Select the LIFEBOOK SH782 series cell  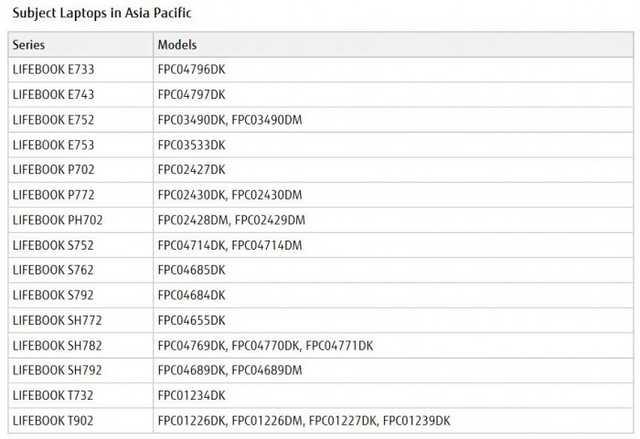coord(57,345)
